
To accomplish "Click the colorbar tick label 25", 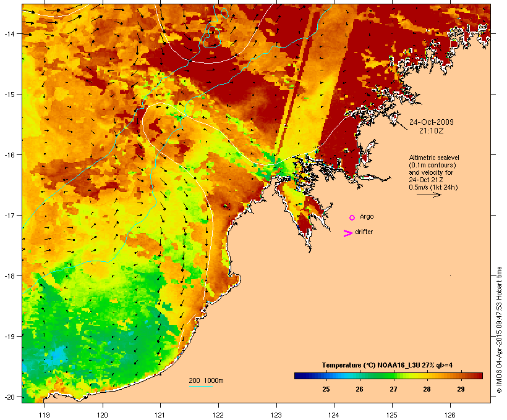I will pyautogui.click(x=326, y=389).
